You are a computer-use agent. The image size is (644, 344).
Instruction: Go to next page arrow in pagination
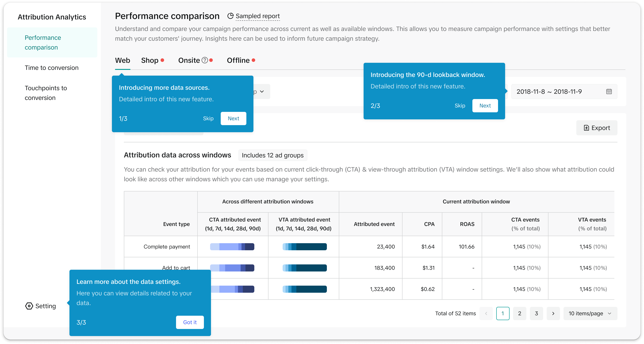pyautogui.click(x=553, y=313)
